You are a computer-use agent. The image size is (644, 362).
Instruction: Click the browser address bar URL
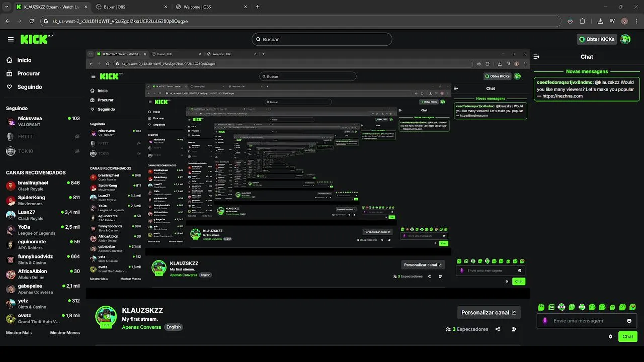pos(120,21)
